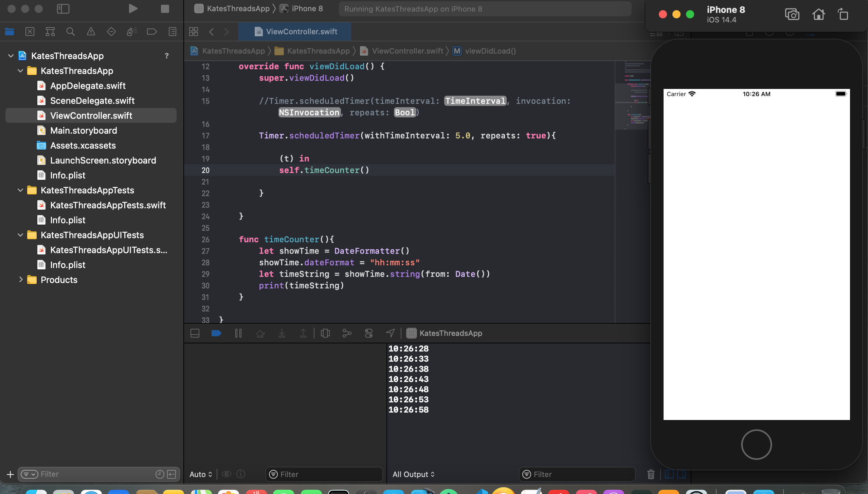
Task: Select SceneDelegate.swift in navigator
Action: 92,100
